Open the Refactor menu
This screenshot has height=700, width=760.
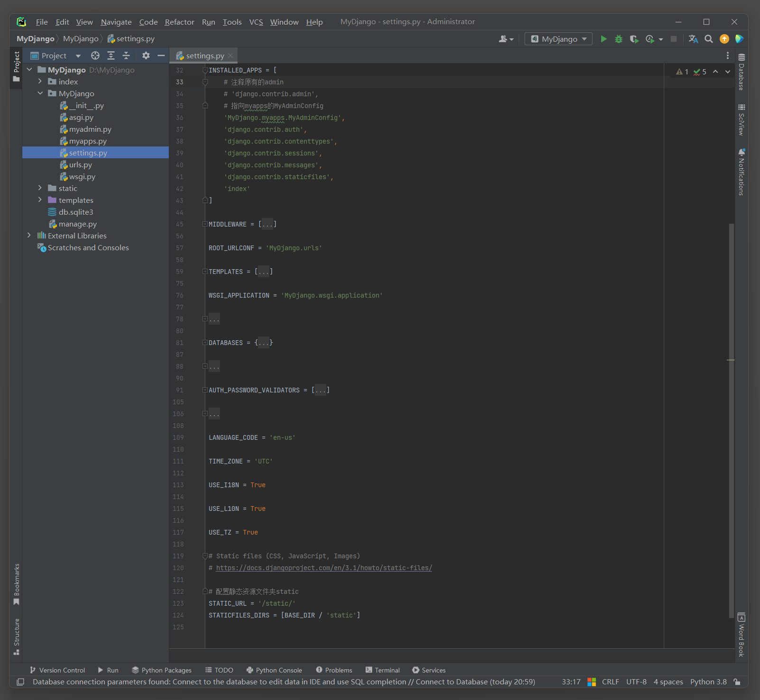[179, 22]
